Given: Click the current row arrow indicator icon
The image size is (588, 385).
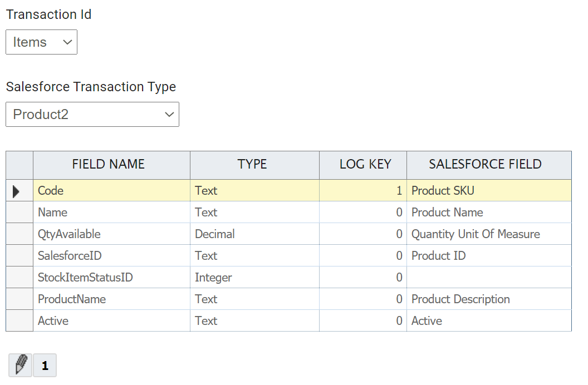Looking at the screenshot, I should 16,191.
